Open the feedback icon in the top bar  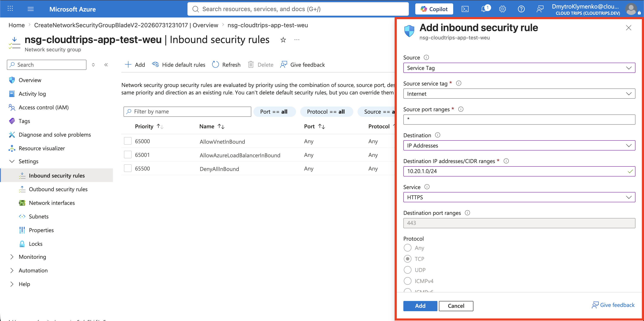tap(540, 9)
